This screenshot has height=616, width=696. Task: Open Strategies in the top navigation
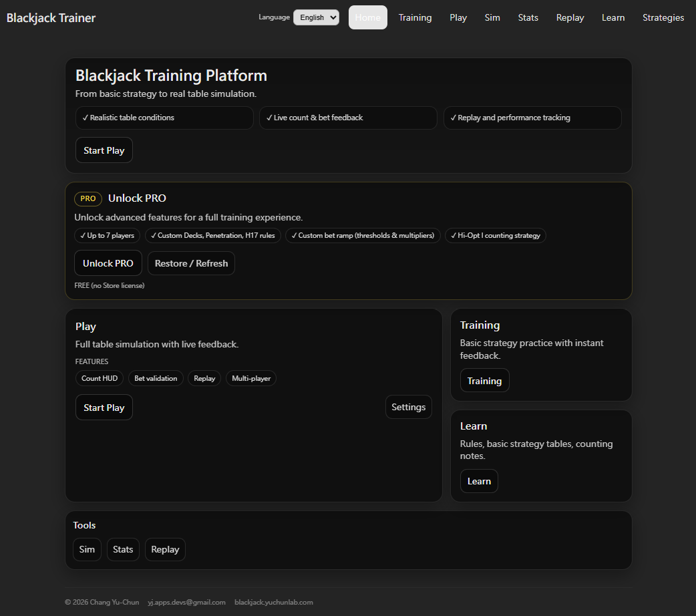tap(663, 17)
